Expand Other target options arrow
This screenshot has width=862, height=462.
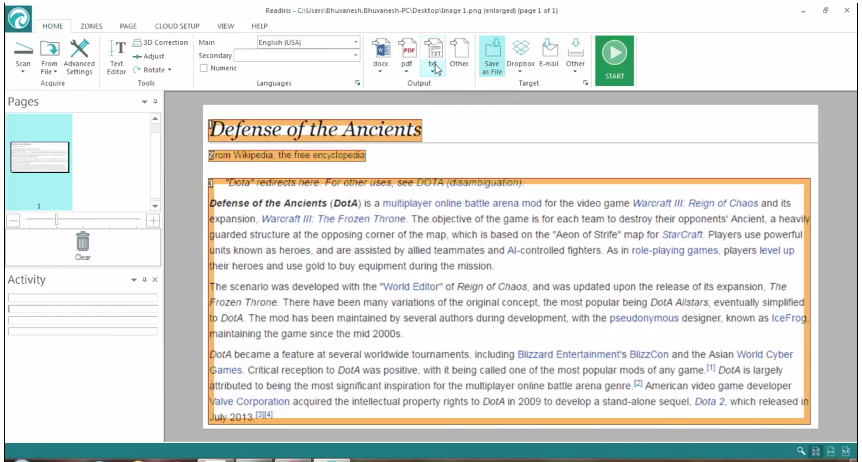pyautogui.click(x=575, y=72)
